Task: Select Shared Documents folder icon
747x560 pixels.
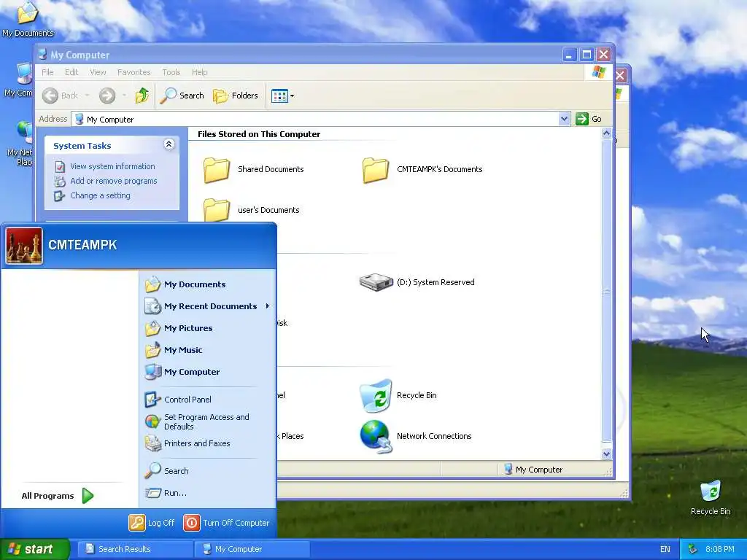Action: pyautogui.click(x=217, y=170)
